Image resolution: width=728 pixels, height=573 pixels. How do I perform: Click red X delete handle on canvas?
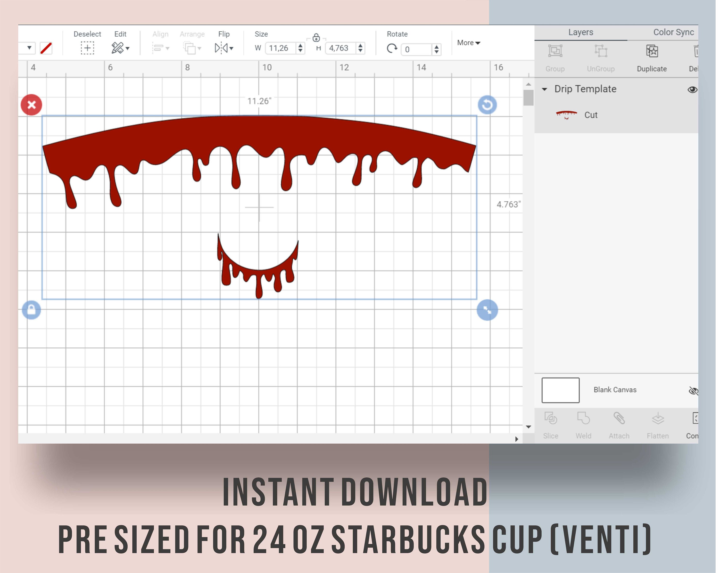tap(32, 105)
